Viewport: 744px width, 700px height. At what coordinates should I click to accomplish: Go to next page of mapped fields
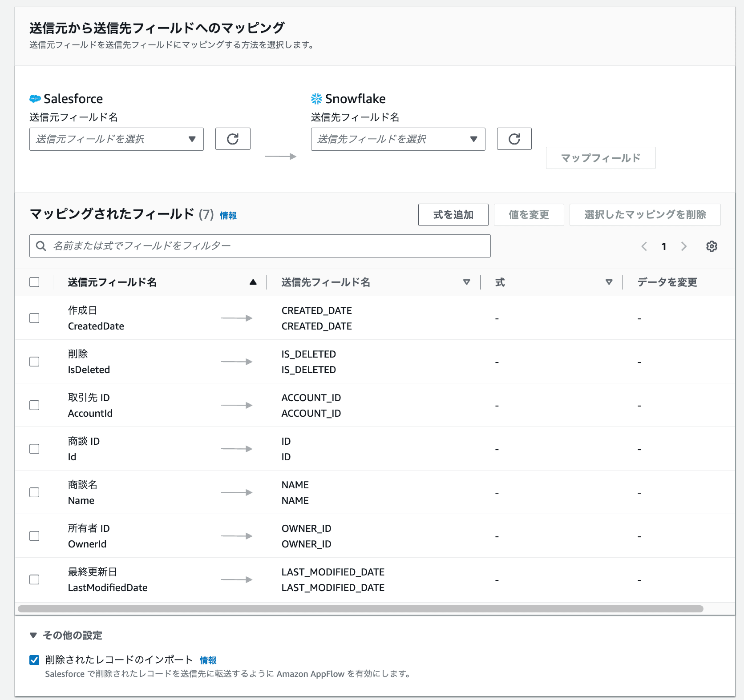click(684, 246)
